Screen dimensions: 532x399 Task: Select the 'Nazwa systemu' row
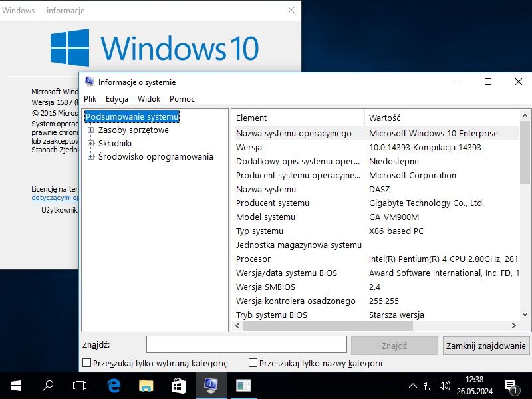(376, 189)
